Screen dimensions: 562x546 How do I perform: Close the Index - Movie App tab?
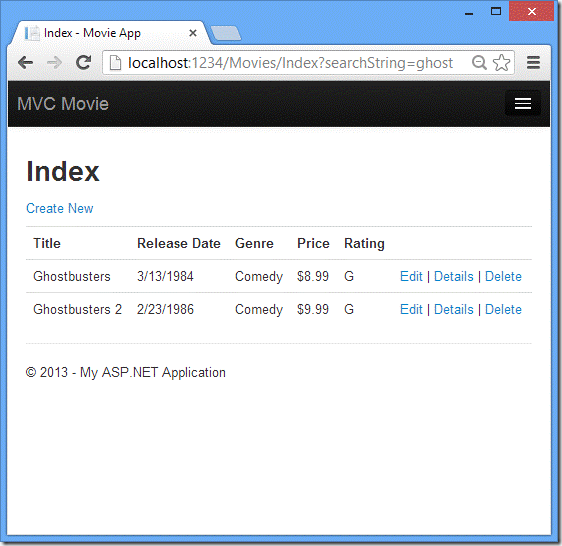(193, 33)
